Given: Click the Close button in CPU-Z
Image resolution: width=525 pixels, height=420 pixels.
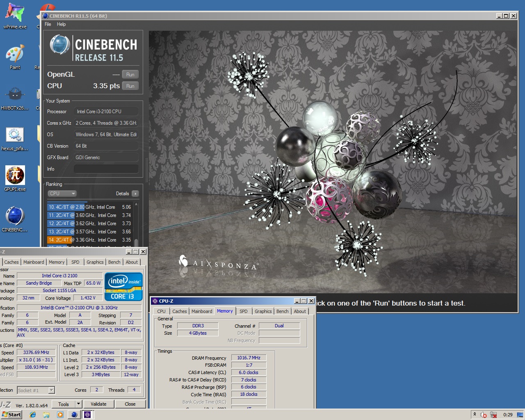Looking at the screenshot, I should tap(130, 404).
